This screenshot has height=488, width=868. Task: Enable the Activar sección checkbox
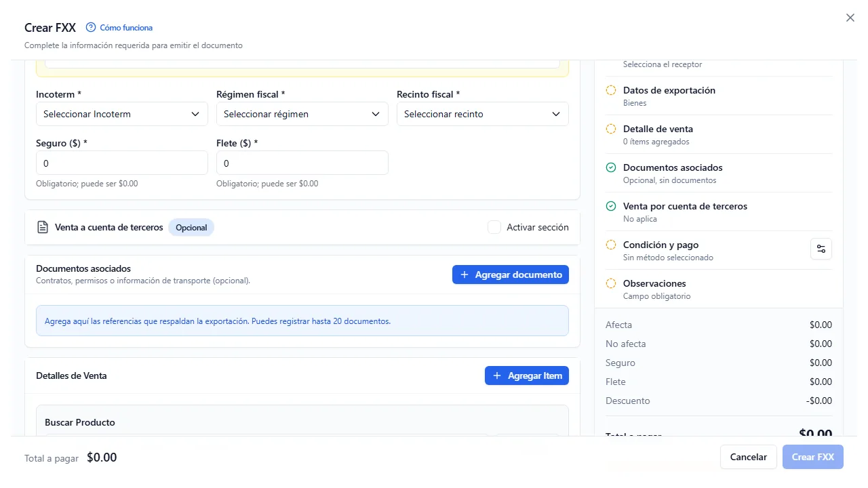point(494,227)
